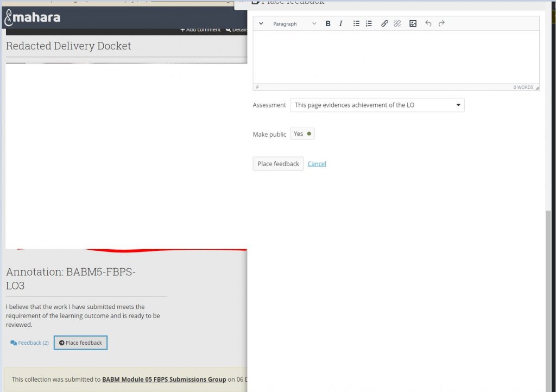Screen dimensions: 556x392
Task: Redo the last edit
Action: (x=441, y=24)
